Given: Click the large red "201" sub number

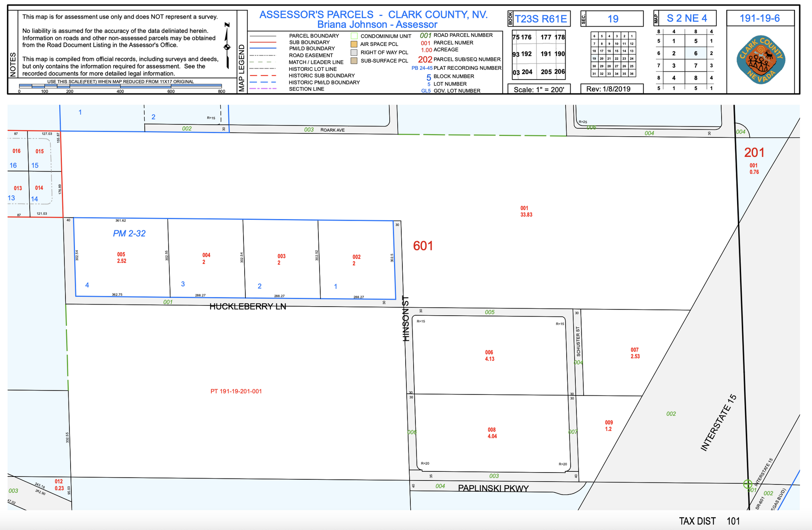Looking at the screenshot, I should 754,153.
